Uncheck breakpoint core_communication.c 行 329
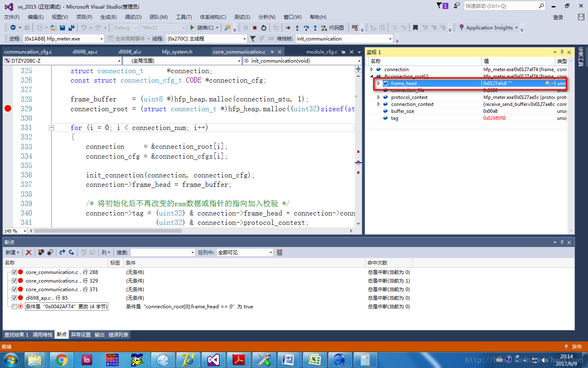588x368 pixels. click(x=15, y=280)
